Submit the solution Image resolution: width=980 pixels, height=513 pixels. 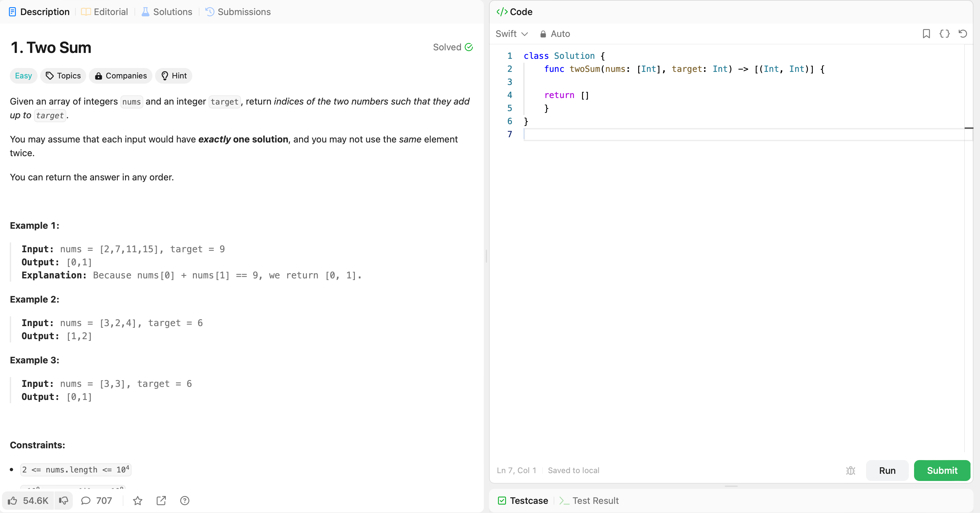[x=942, y=470]
